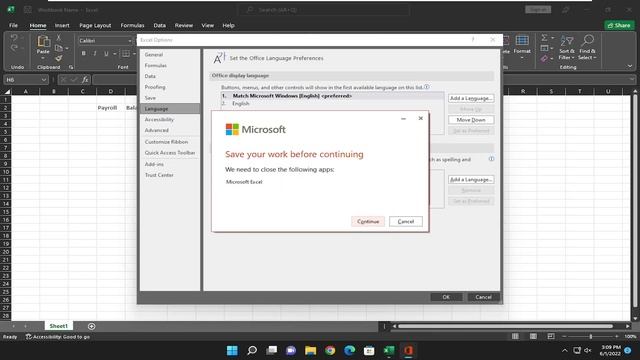Select the Sheet1 worksheet tab

pyautogui.click(x=58, y=326)
